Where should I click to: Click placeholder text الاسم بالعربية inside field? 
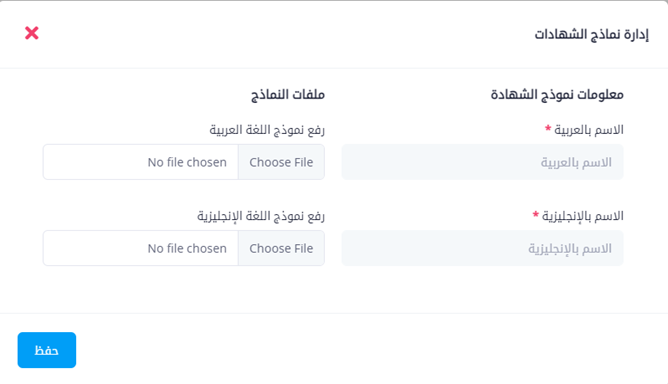(x=576, y=162)
